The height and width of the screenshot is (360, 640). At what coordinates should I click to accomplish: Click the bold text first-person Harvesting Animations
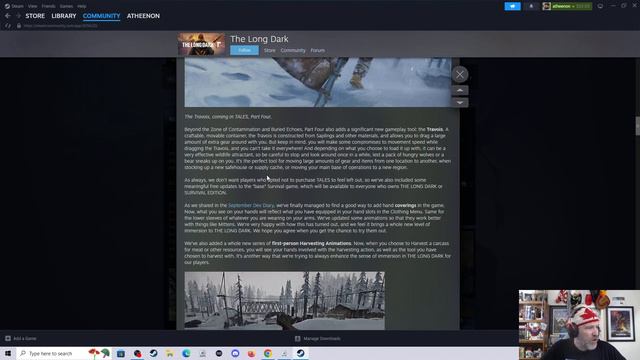point(311,243)
